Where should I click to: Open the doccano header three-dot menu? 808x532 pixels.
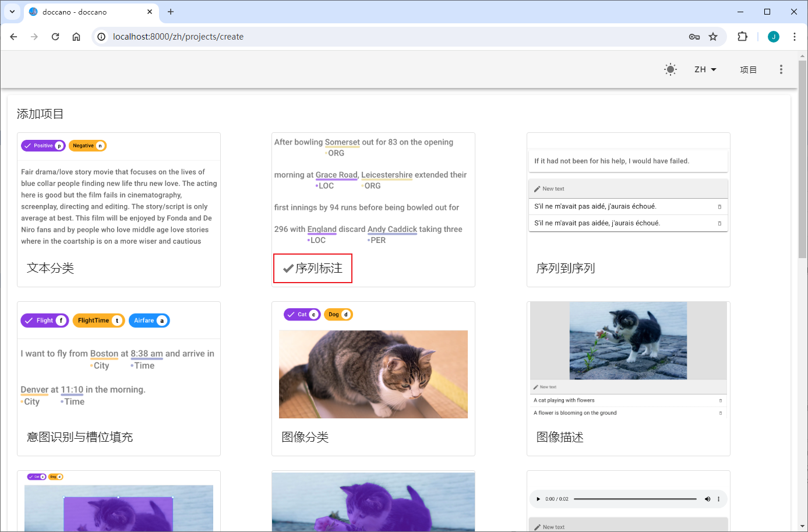tap(781, 69)
